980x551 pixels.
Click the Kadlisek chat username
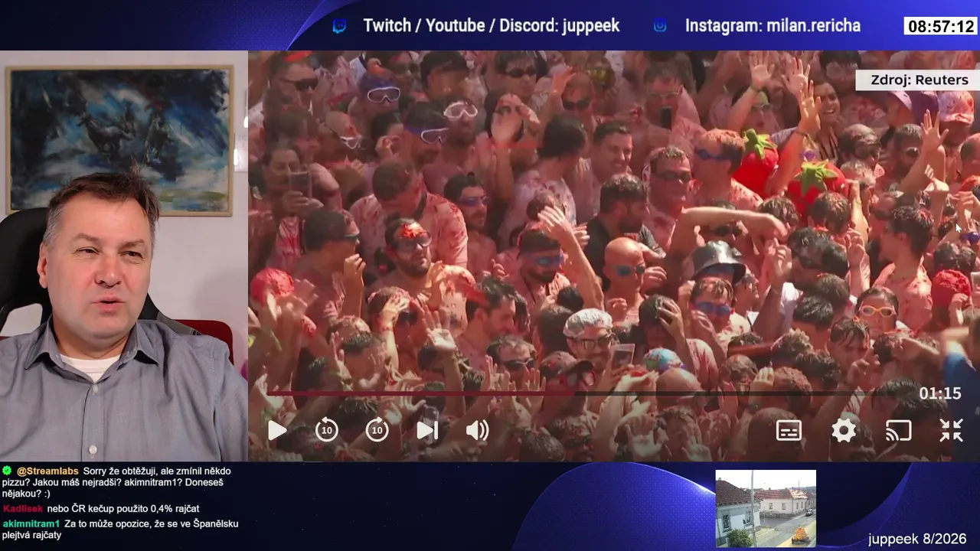click(23, 509)
